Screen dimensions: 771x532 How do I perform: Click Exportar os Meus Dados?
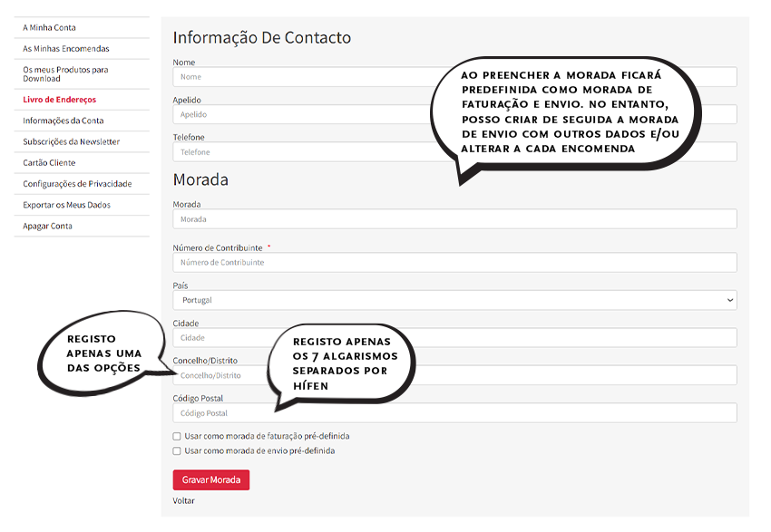coord(66,205)
